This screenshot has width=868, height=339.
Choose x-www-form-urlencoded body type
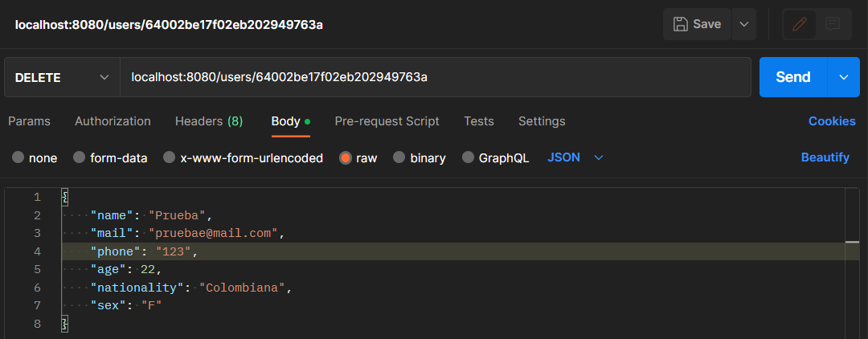pyautogui.click(x=243, y=157)
